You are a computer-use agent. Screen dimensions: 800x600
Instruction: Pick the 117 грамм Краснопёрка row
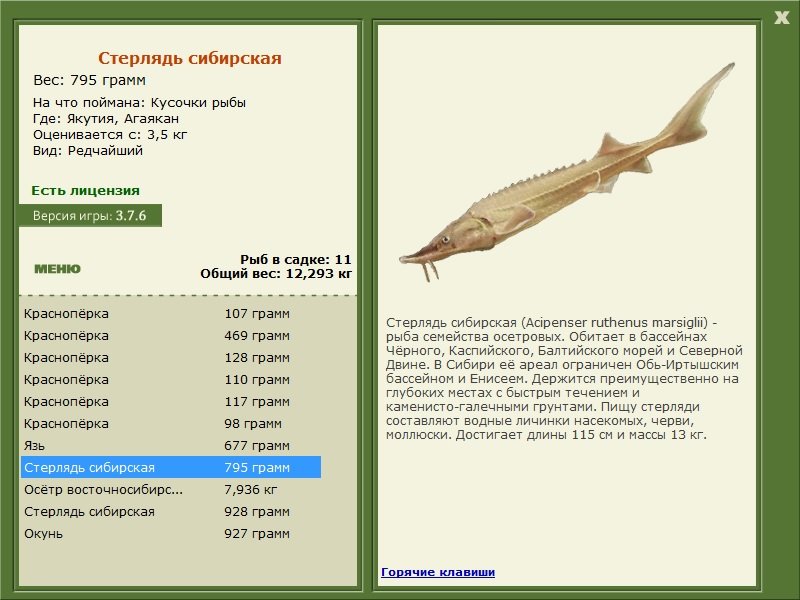tap(170, 402)
